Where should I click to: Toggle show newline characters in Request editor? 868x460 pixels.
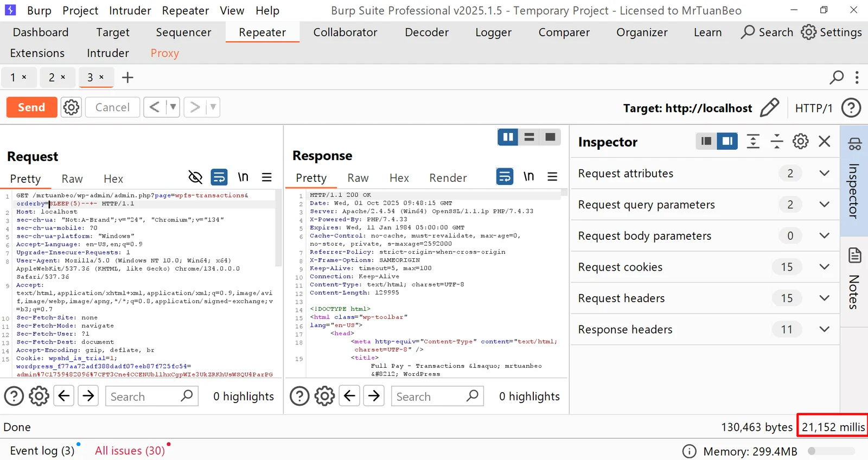243,177
